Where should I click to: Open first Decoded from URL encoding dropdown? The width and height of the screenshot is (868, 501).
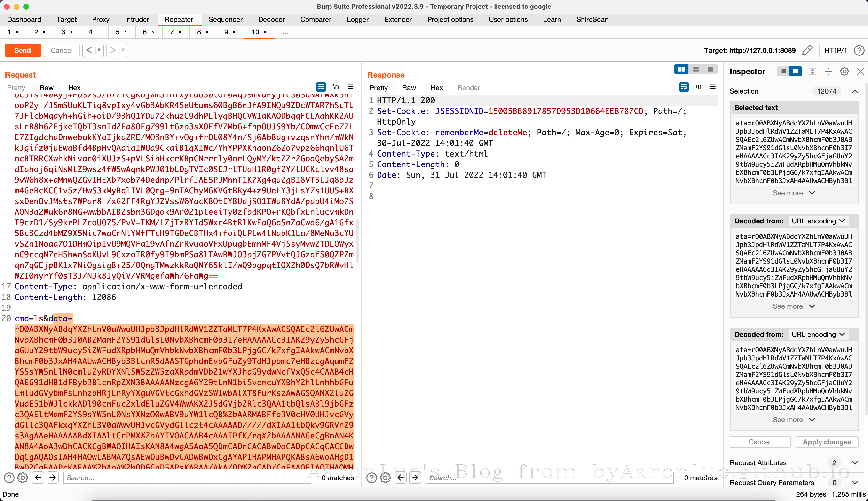(818, 221)
